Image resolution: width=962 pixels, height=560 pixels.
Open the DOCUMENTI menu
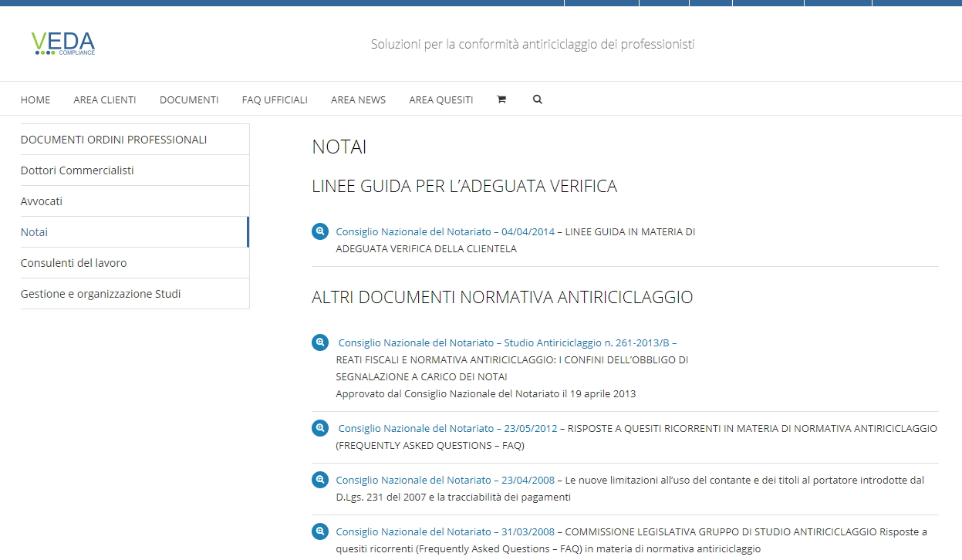tap(189, 100)
